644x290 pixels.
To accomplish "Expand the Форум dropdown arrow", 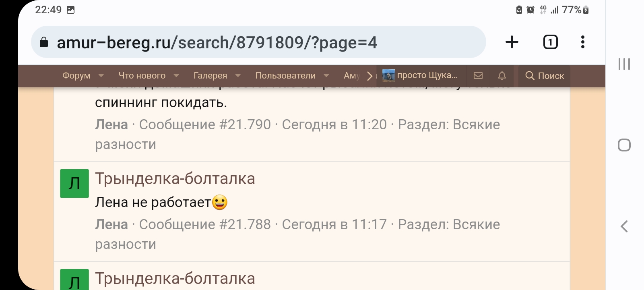I will [x=101, y=76].
